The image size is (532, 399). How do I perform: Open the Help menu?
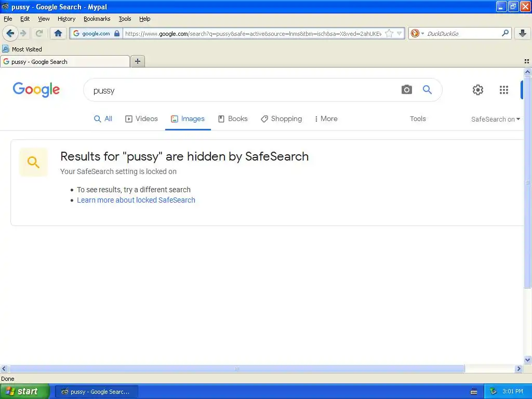point(144,19)
